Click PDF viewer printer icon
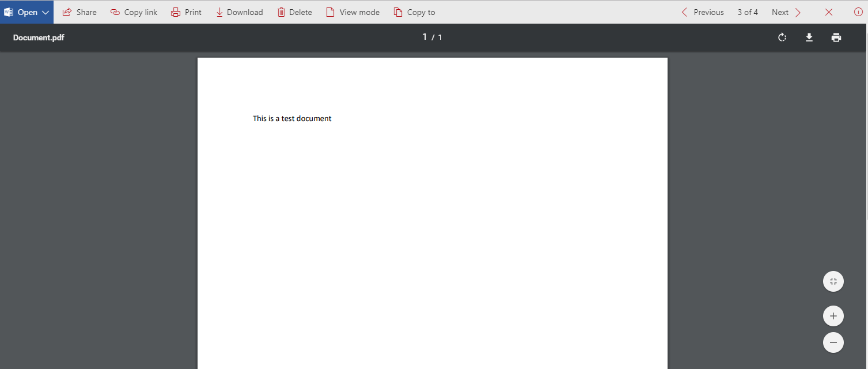The width and height of the screenshot is (868, 369). tap(836, 37)
